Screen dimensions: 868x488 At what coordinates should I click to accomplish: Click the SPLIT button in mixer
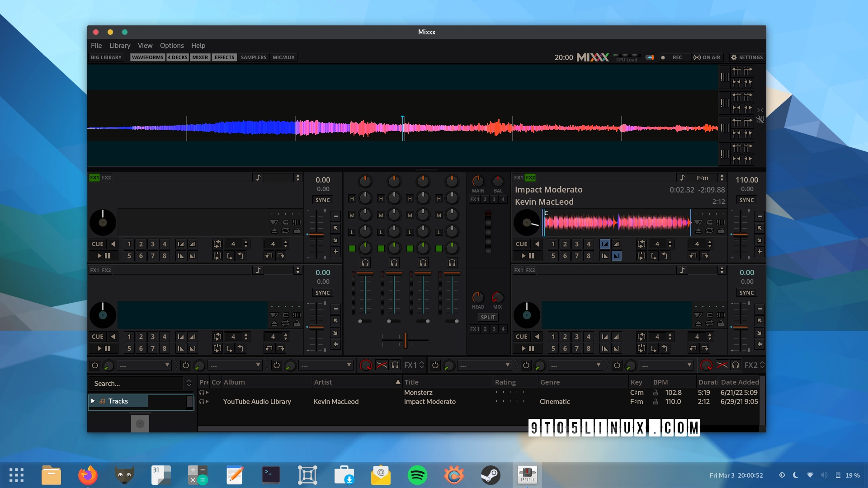pos(487,317)
